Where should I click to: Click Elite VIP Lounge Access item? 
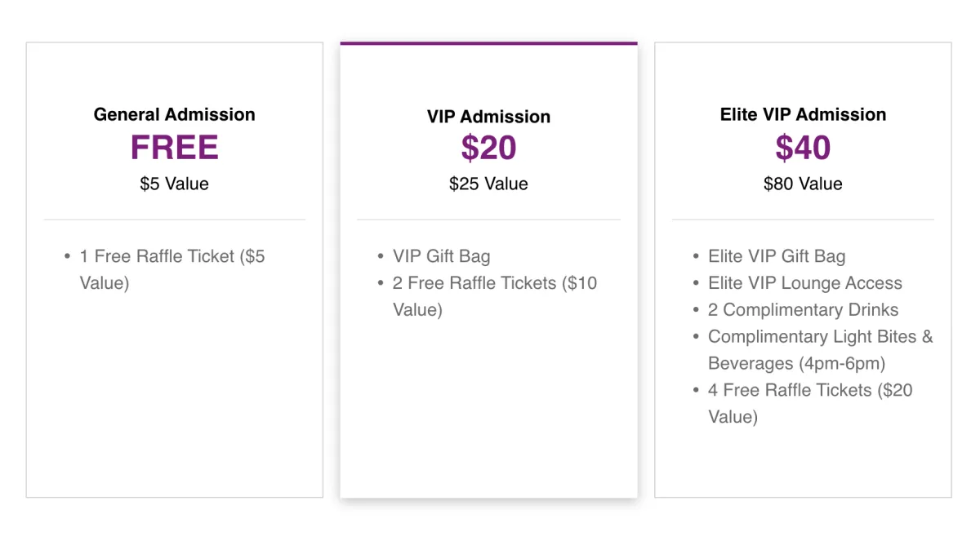(x=805, y=283)
